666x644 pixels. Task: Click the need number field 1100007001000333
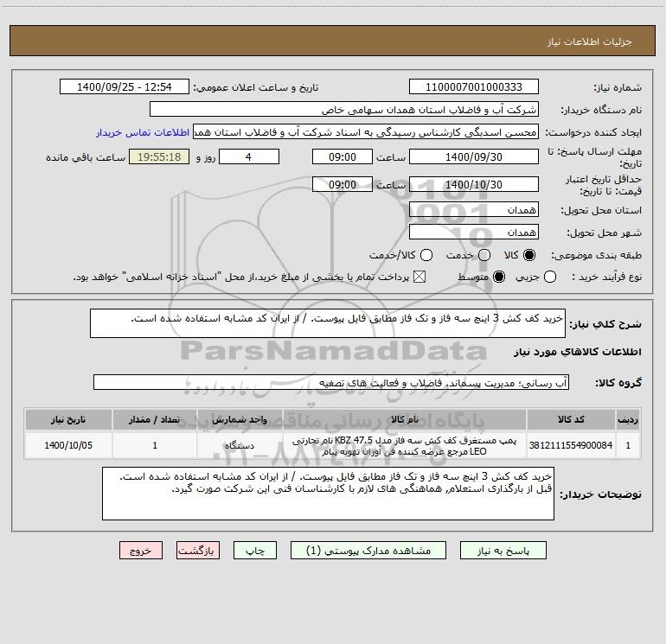(x=474, y=87)
